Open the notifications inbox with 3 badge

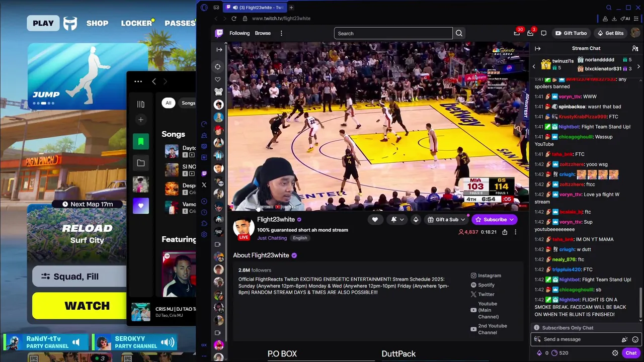[530, 33]
